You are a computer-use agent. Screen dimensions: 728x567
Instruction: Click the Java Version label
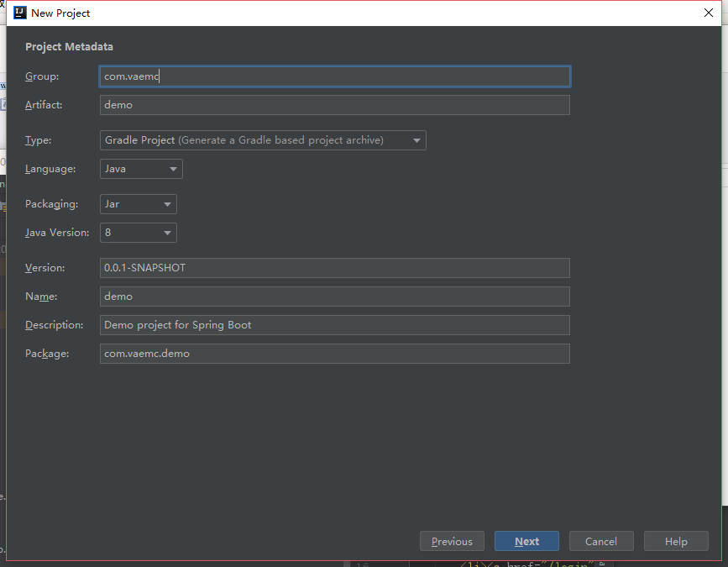pyautogui.click(x=57, y=233)
